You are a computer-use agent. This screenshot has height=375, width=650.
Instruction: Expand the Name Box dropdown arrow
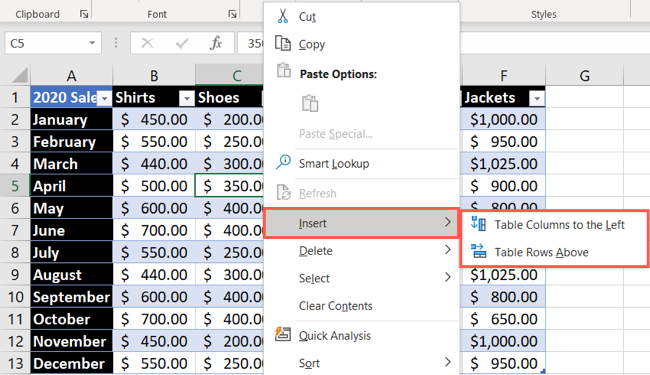point(92,43)
